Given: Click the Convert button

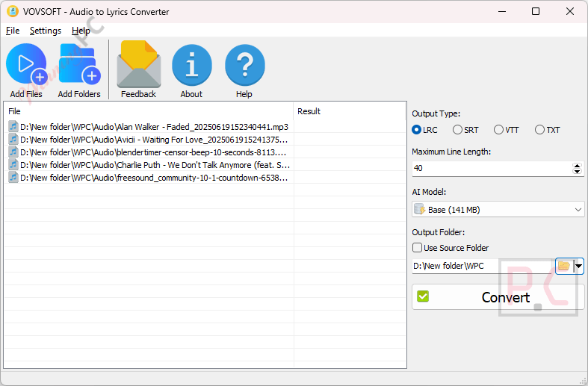Looking at the screenshot, I should [x=498, y=297].
